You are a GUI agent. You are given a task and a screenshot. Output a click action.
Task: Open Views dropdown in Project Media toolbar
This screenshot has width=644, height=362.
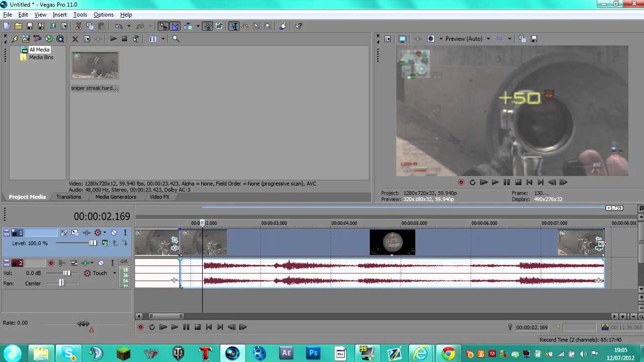[163, 39]
